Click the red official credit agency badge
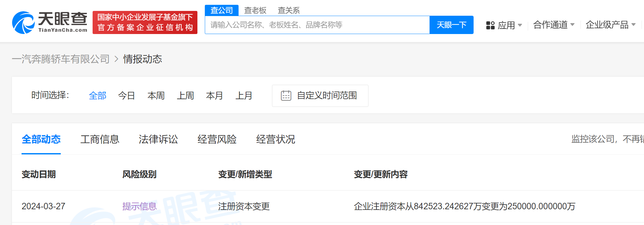 145,22
